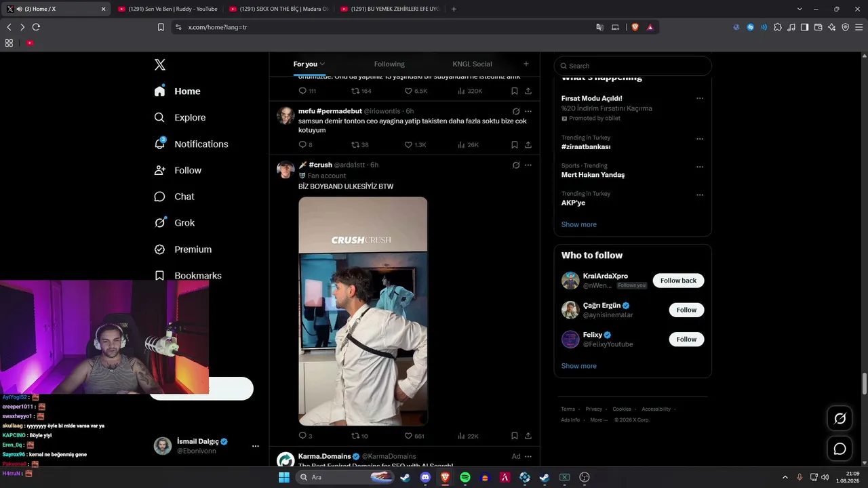868x488 pixels.
Task: Open Bookmarks in the sidebar
Action: pyautogui.click(x=188, y=276)
